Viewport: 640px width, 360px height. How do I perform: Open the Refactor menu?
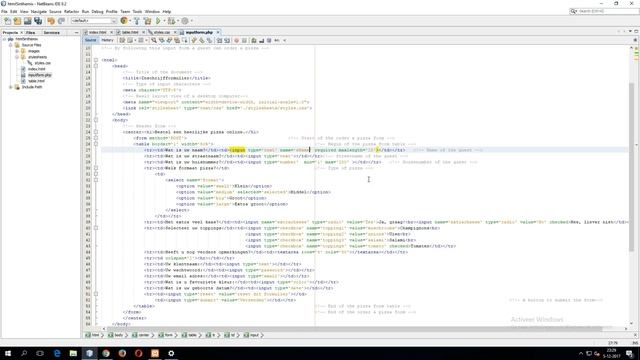[71, 11]
